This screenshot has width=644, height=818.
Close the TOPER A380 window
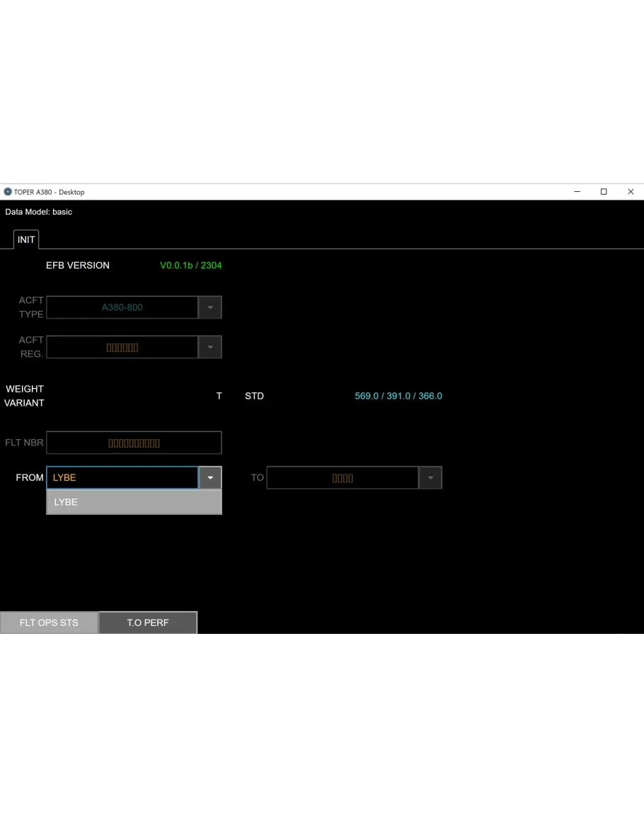(631, 192)
